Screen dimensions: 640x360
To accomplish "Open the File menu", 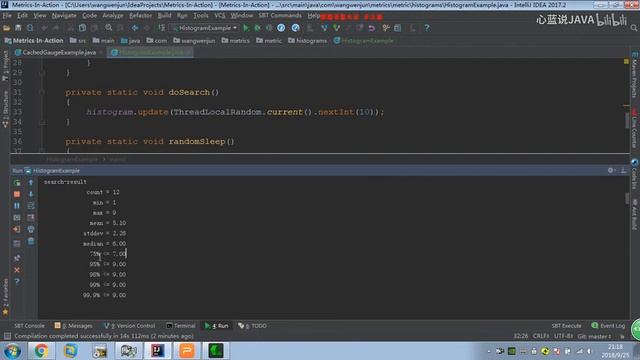I will [x=7, y=16].
